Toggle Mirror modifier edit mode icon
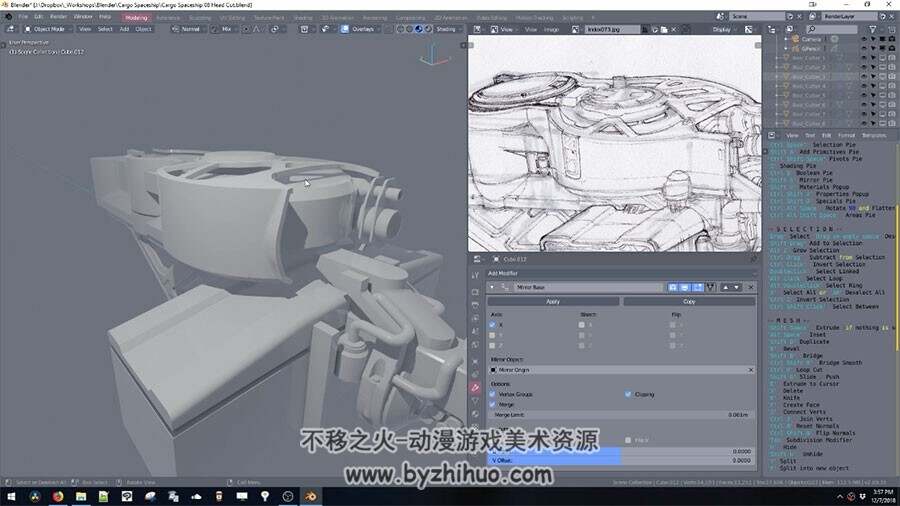The image size is (900, 506). coord(697,287)
